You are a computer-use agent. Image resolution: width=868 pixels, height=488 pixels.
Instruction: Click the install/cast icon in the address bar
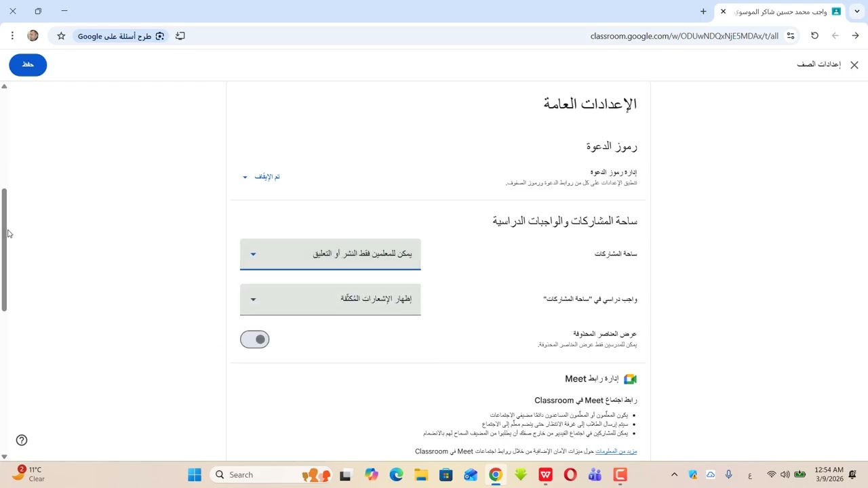pos(180,36)
